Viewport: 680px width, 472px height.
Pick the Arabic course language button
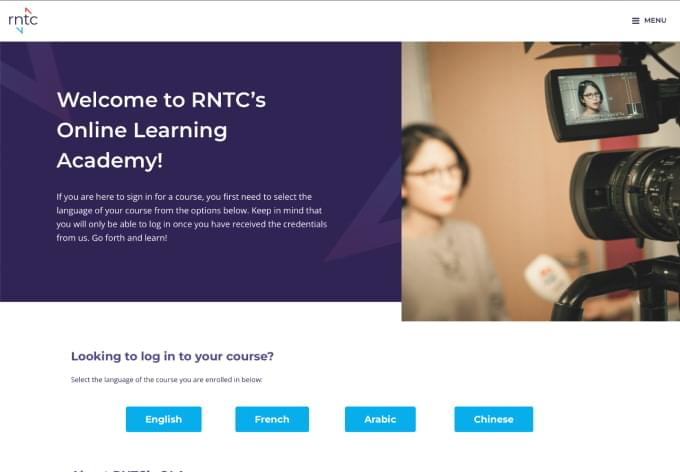pos(380,419)
